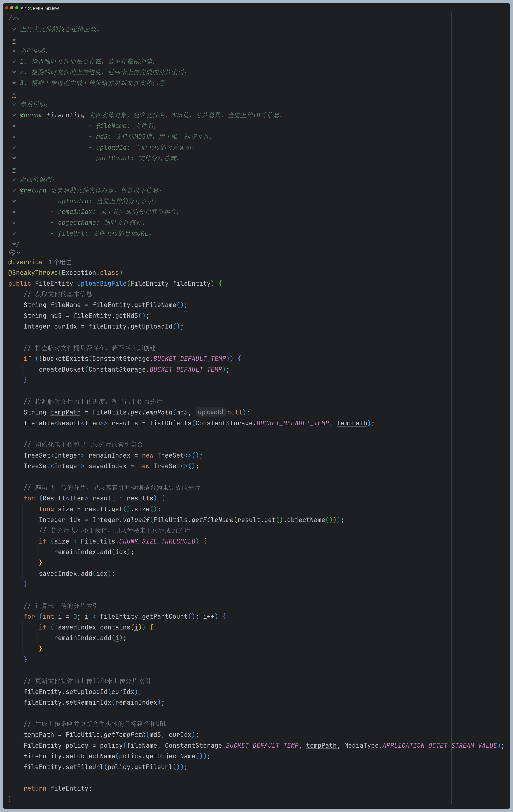Viewport: 513px width, 812px height.
Task: Click the savedIndex TreeSet declaration variable
Action: click(108, 466)
